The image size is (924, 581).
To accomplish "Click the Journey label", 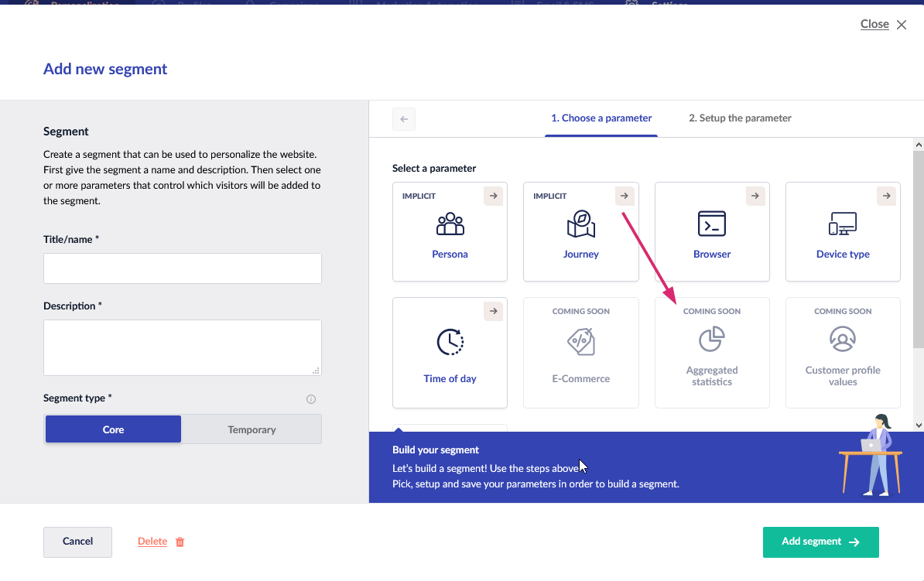I will [x=581, y=254].
